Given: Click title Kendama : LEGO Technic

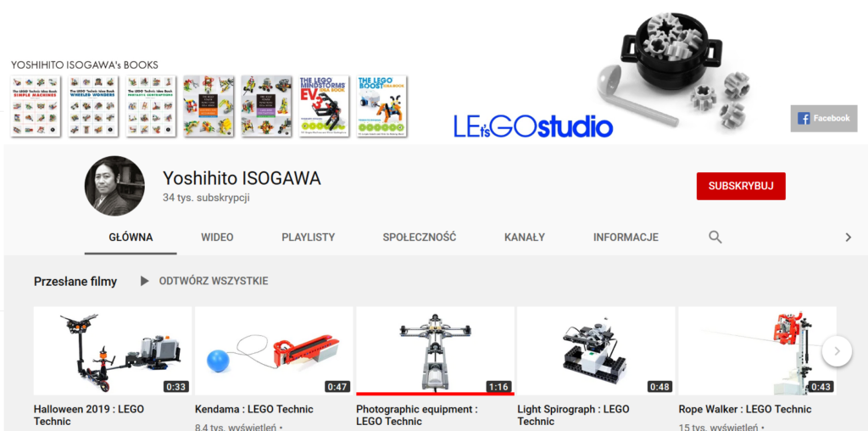Looking at the screenshot, I should [x=254, y=410].
